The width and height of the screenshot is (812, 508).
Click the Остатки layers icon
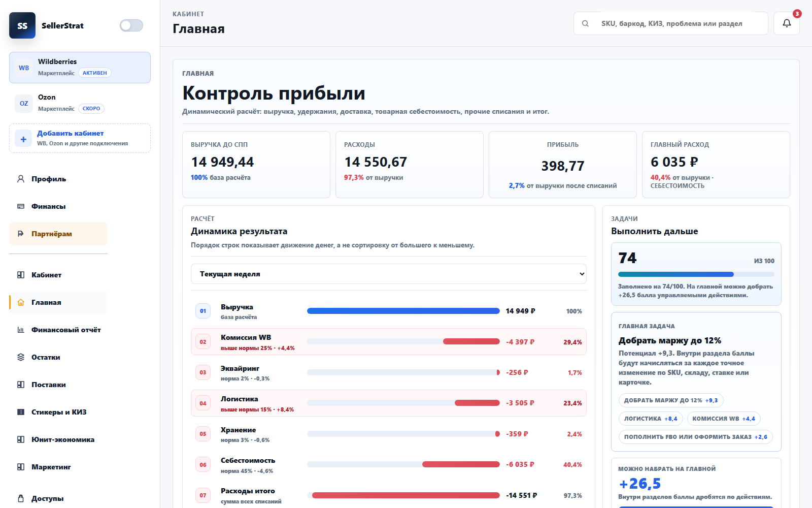tap(21, 357)
